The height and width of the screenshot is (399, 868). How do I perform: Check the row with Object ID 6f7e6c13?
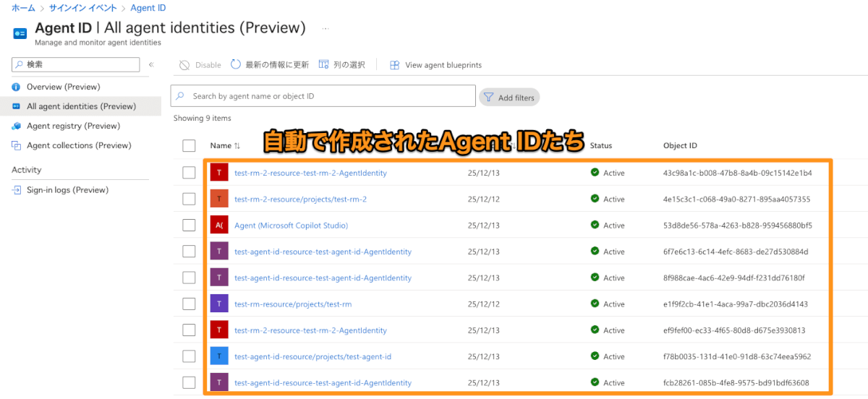189,252
